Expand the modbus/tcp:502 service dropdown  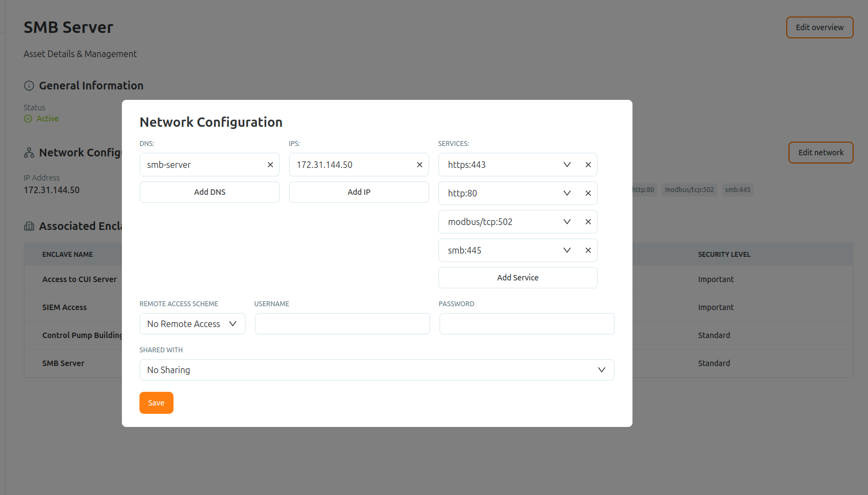(567, 222)
